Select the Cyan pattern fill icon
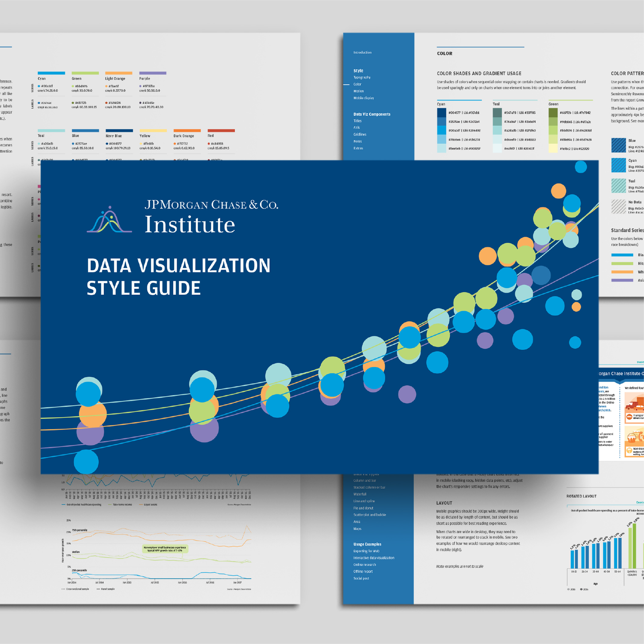The height and width of the screenshot is (644, 644). 618,165
